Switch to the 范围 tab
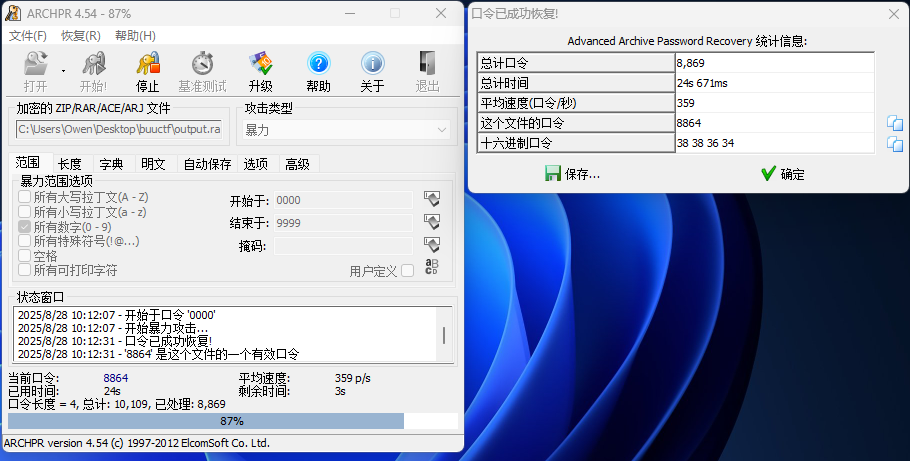This screenshot has height=461, width=910. tap(28, 163)
